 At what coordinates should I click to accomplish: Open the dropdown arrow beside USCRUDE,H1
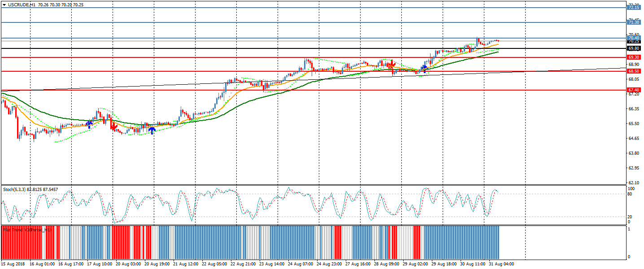(4, 4)
